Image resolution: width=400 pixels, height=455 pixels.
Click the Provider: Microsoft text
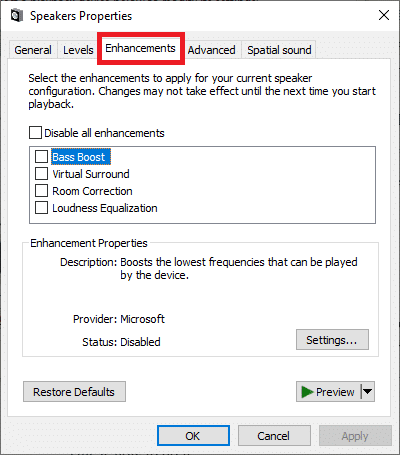point(119,319)
